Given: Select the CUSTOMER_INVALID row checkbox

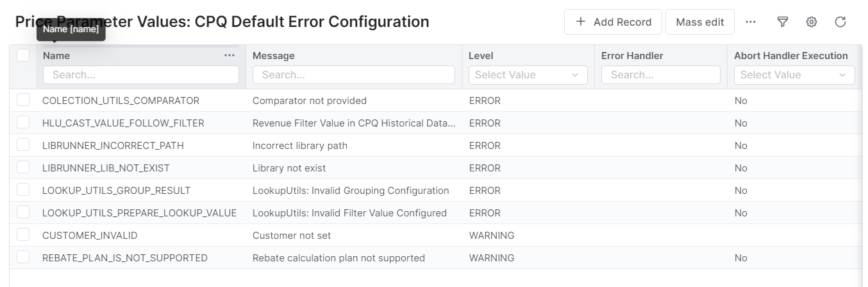Looking at the screenshot, I should point(24,235).
